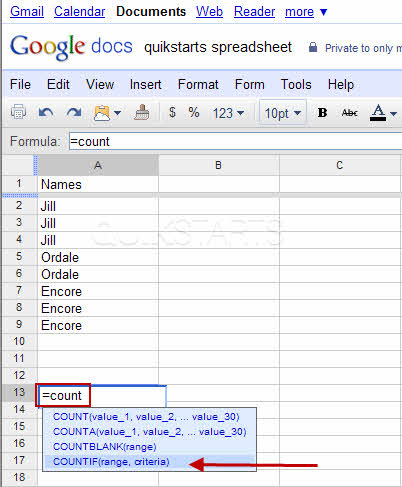Click the Print icon in toolbar
Screen dimensions: 402x487
(x=19, y=112)
